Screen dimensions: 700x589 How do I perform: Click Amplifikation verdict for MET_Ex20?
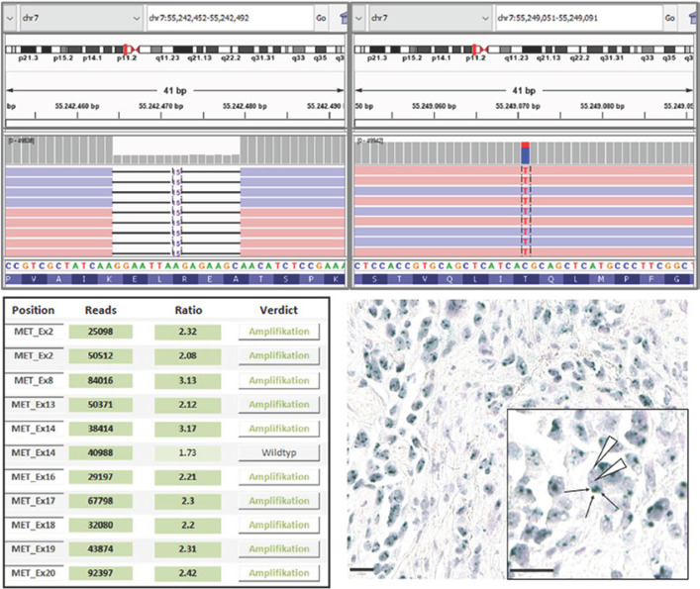(279, 573)
